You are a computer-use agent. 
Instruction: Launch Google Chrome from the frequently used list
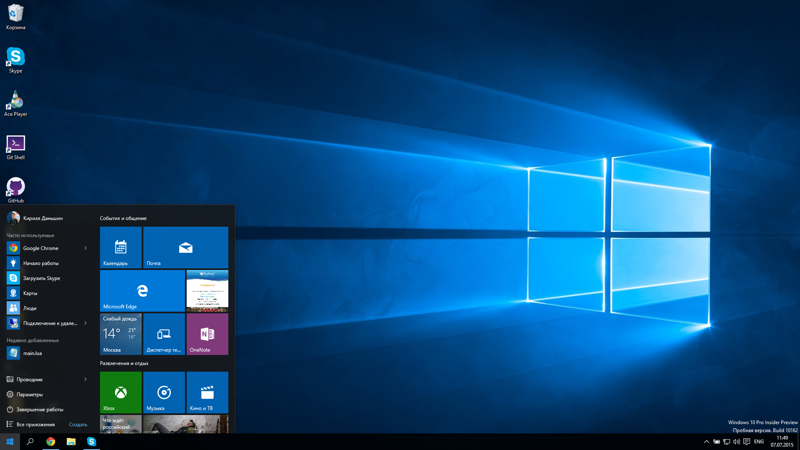[43, 248]
